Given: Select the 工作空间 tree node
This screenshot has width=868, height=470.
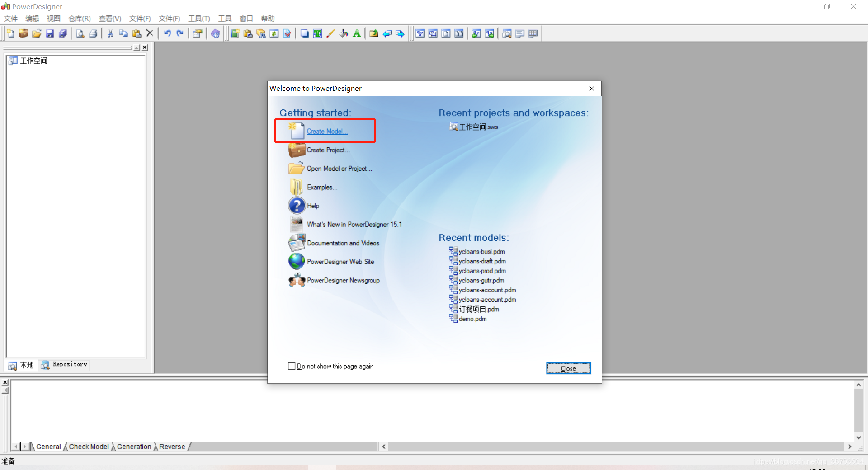Looking at the screenshot, I should click(x=33, y=61).
